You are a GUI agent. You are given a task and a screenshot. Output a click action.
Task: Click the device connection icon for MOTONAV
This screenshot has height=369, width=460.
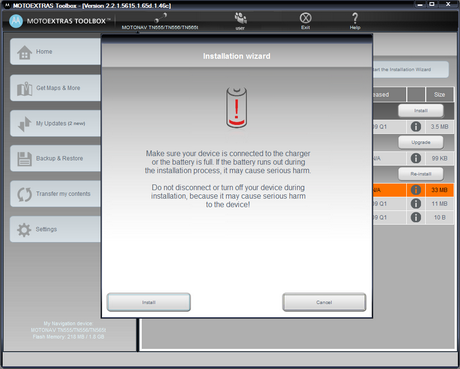tap(160, 18)
